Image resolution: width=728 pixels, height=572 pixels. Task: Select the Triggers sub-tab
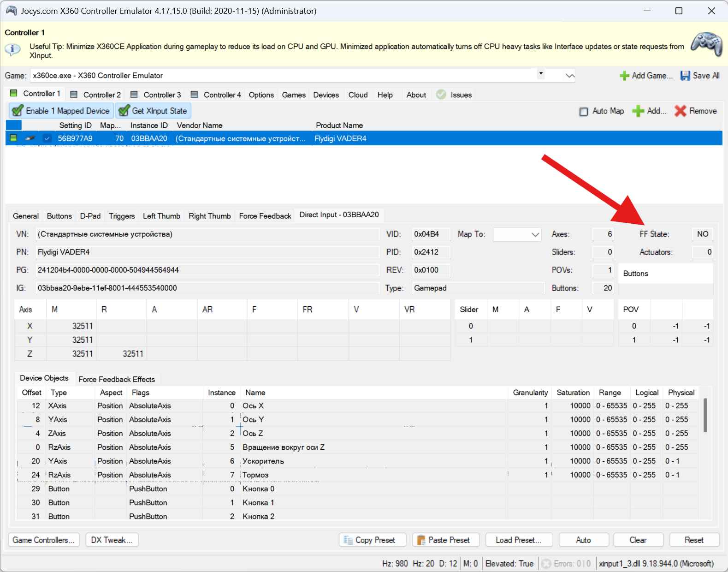[x=122, y=216]
